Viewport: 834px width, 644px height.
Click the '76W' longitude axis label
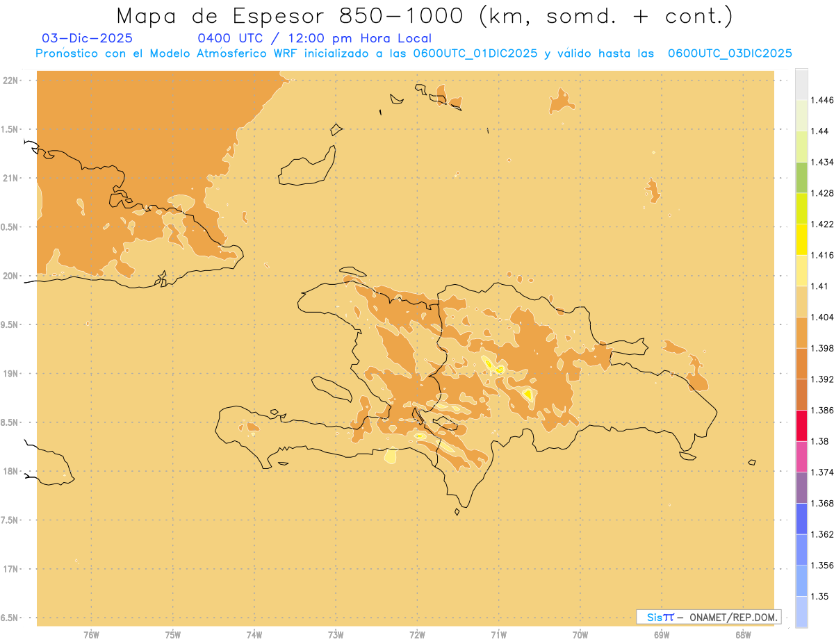click(91, 635)
